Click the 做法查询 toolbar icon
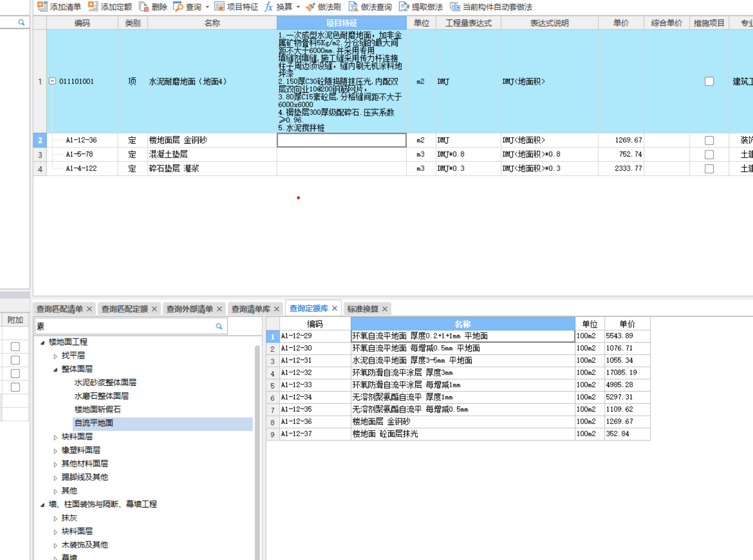753x560 pixels. tap(353, 7)
